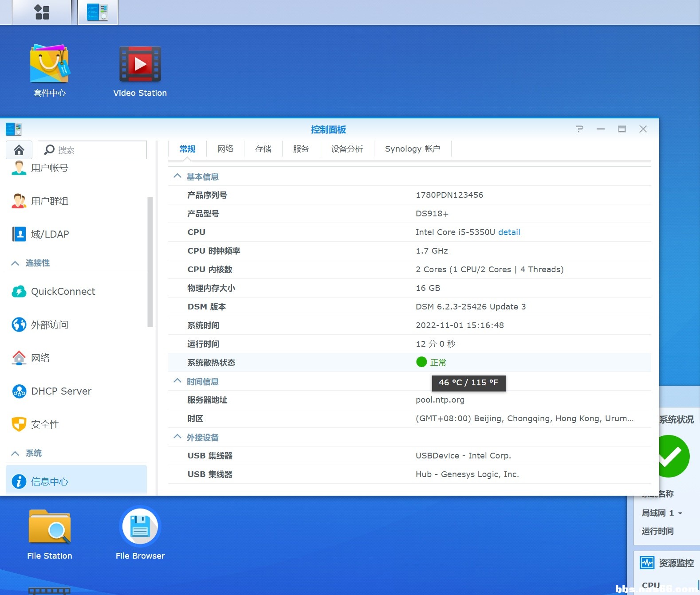
Task: Open File Station desktop icon
Action: 49,534
